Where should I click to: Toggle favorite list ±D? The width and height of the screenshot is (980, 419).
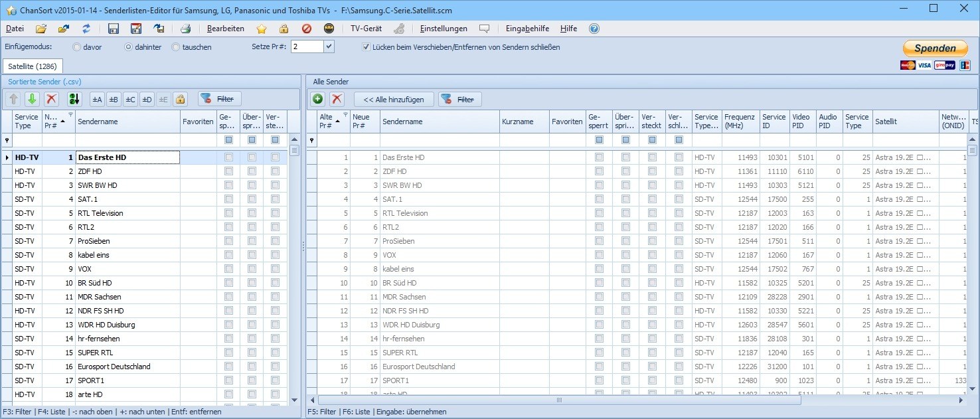click(147, 99)
